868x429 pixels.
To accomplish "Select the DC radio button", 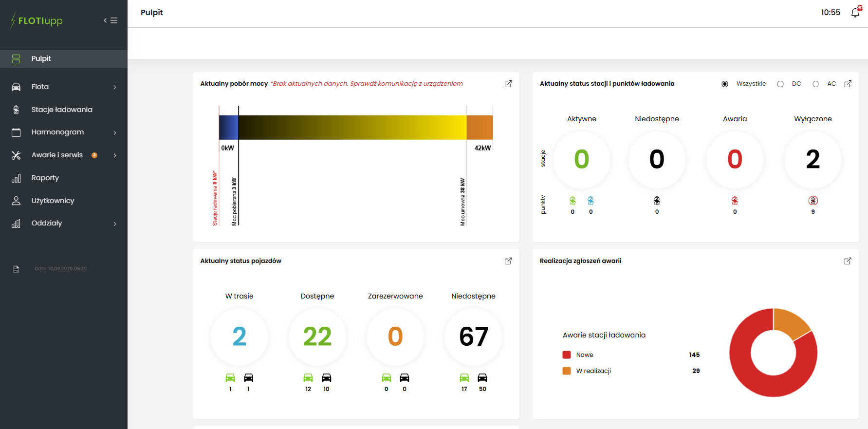I will (x=780, y=84).
